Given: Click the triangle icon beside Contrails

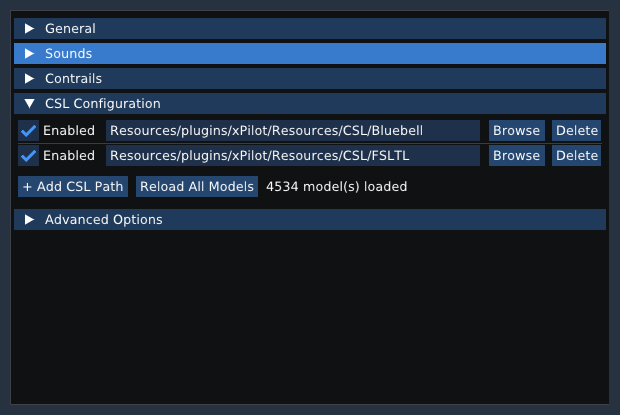Looking at the screenshot, I should [29, 78].
